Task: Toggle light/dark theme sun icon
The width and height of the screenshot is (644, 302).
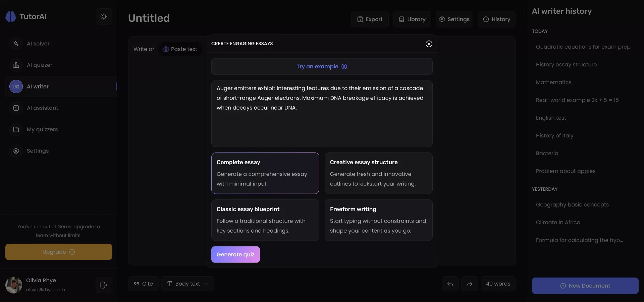Action: (104, 17)
